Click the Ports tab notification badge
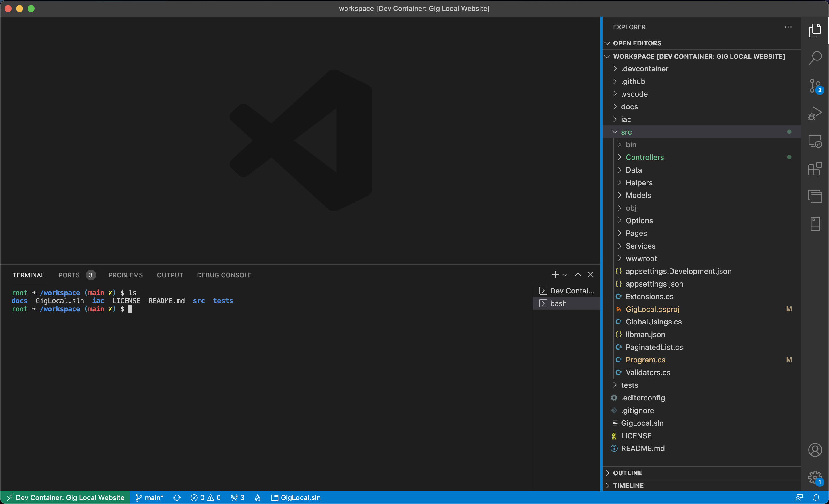The image size is (829, 504). coord(90,274)
